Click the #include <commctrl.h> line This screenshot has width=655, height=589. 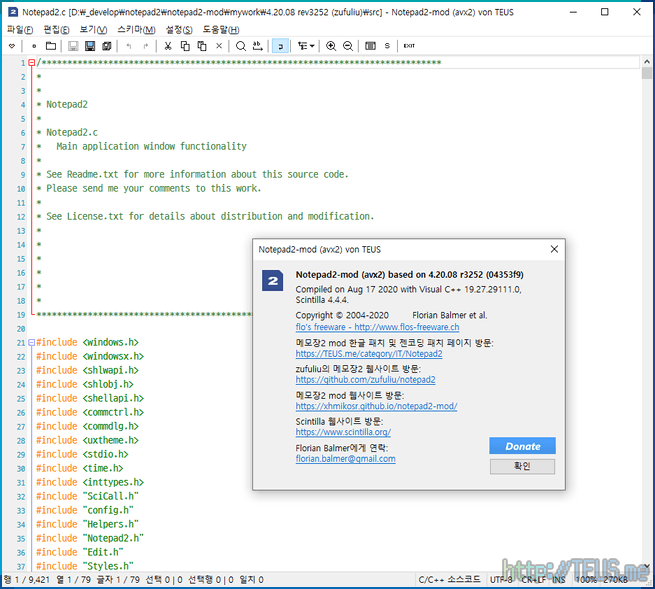click(90, 412)
